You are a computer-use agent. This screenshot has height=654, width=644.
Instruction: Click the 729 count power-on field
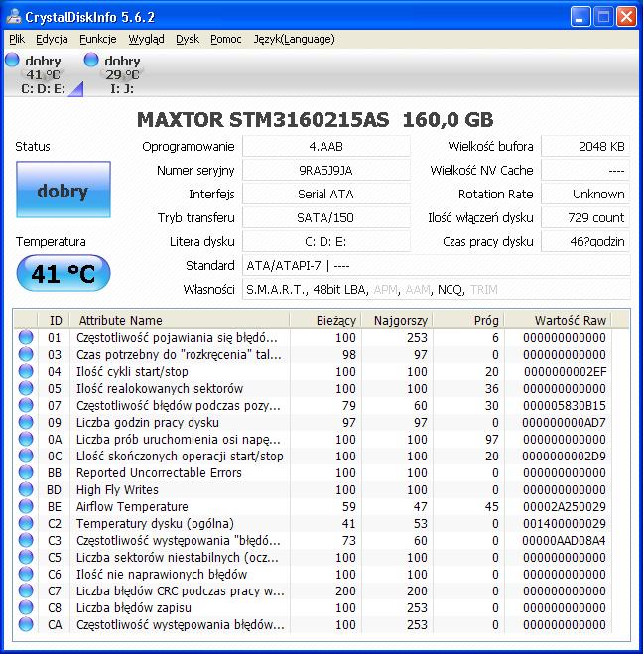click(x=585, y=217)
